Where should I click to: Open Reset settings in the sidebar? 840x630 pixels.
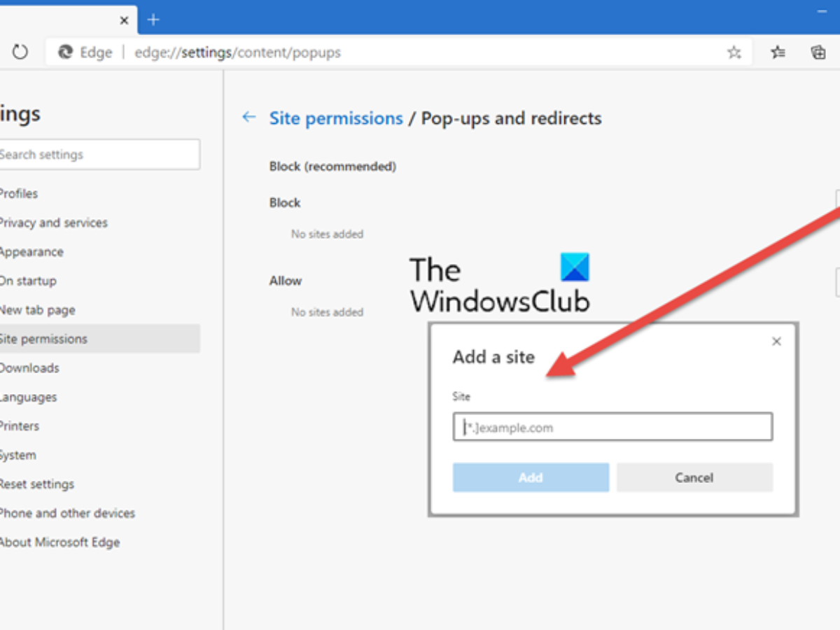[36, 484]
